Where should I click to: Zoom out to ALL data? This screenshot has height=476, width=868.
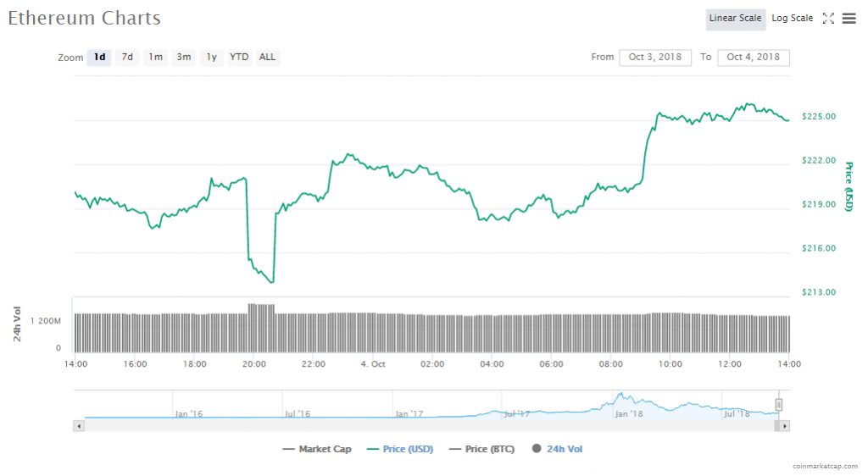[267, 58]
